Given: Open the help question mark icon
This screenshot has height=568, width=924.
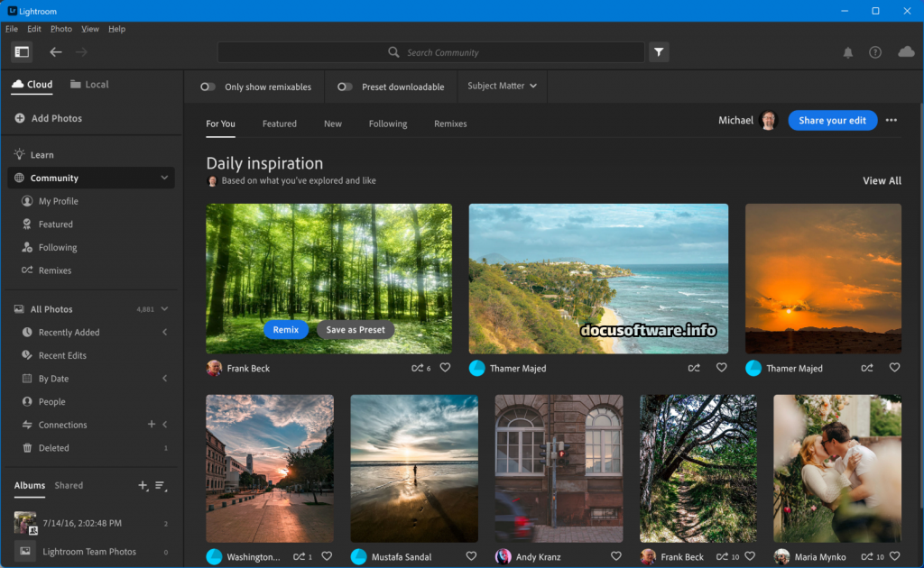Looking at the screenshot, I should (875, 52).
